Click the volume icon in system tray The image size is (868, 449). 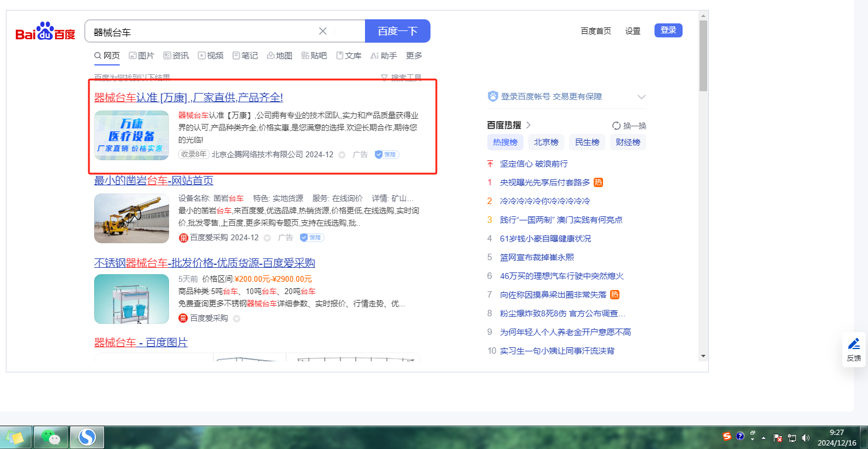click(805, 437)
